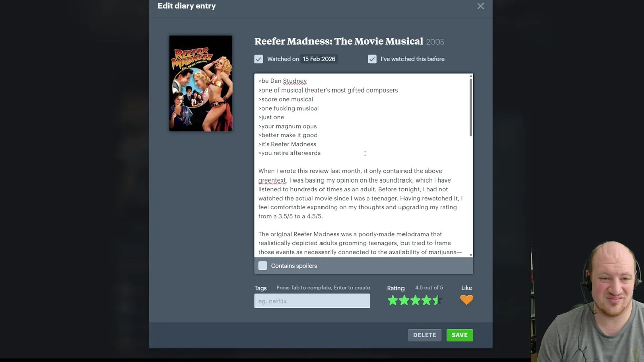Click the orange Like heart icon
This screenshot has width=644, height=362.
(x=466, y=300)
